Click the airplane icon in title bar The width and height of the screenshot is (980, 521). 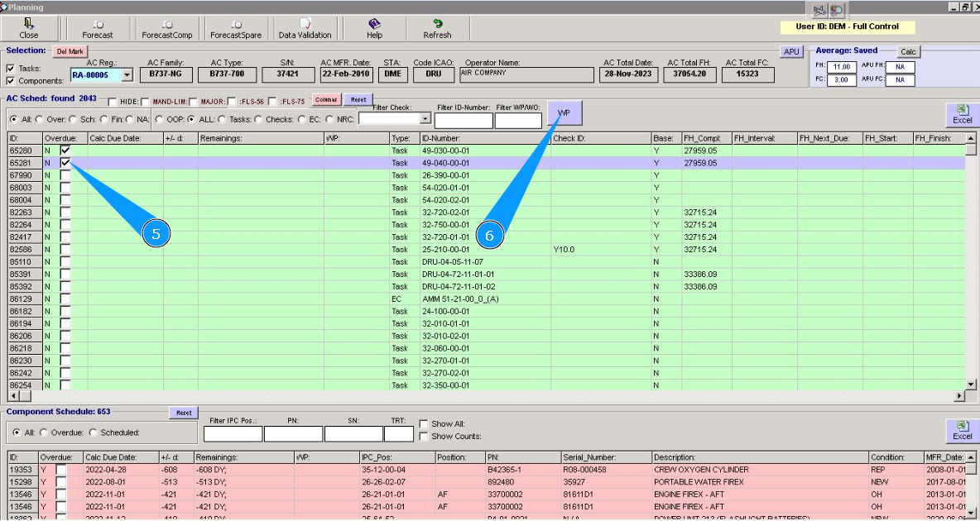(x=819, y=10)
